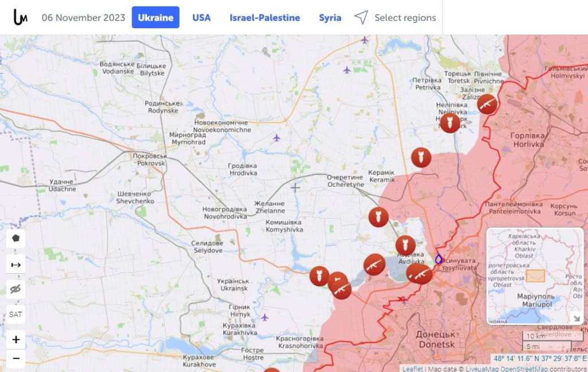Switch to the Israel-Palestine tab
This screenshot has height=372, width=588.
265,18
